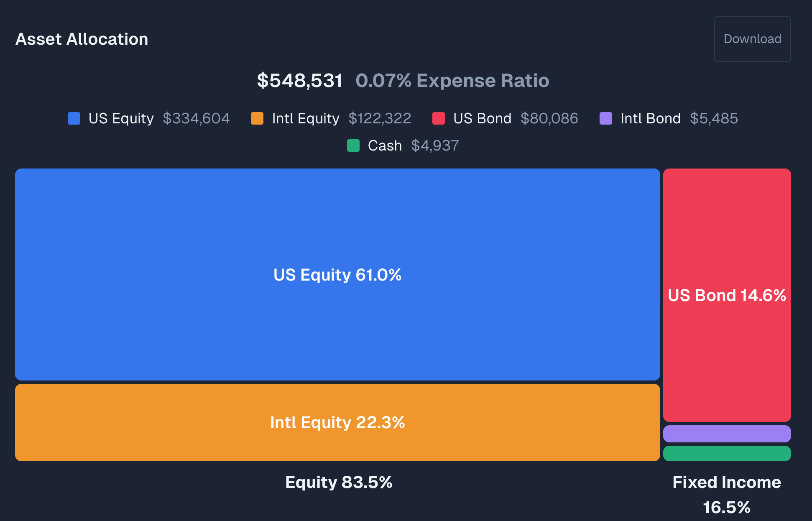Select the US Bond 14.6% chart segment
The image size is (812, 521).
[x=726, y=295]
